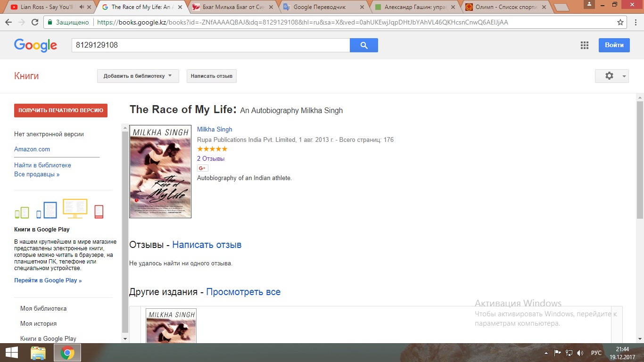Open Моя библиотека in sidebar

click(x=43, y=308)
